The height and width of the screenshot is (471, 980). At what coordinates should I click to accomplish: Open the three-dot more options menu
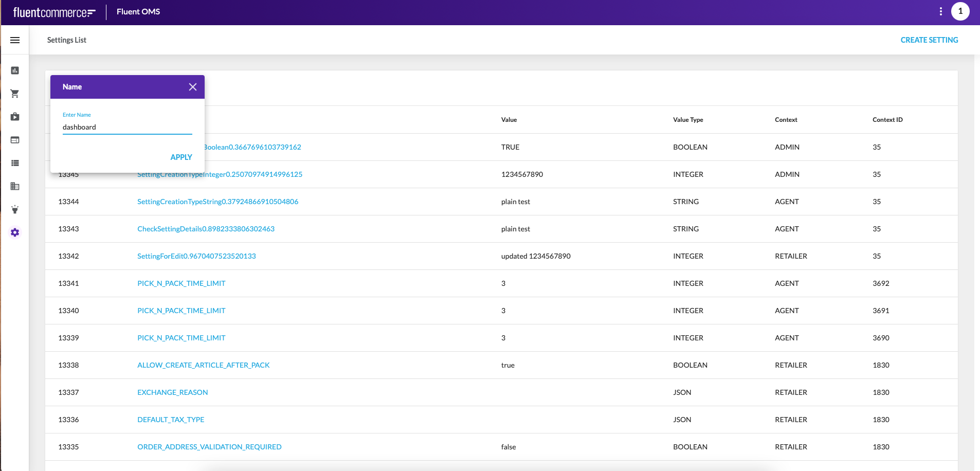pyautogui.click(x=940, y=11)
